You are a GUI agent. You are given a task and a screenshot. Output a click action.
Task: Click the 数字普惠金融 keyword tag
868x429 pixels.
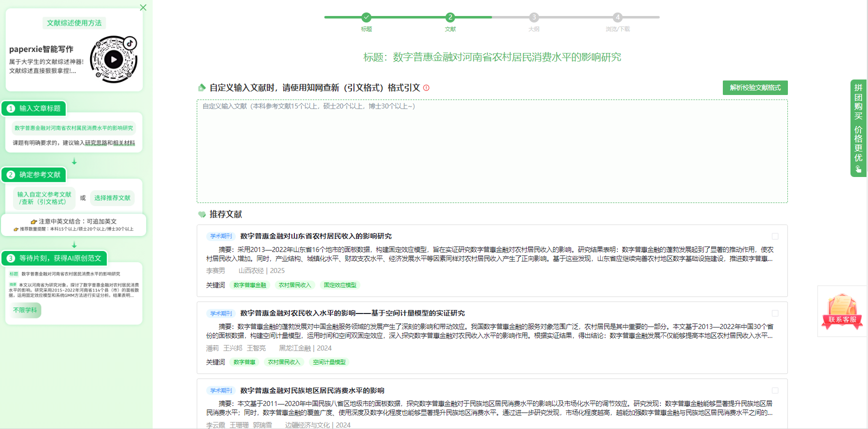(x=250, y=285)
